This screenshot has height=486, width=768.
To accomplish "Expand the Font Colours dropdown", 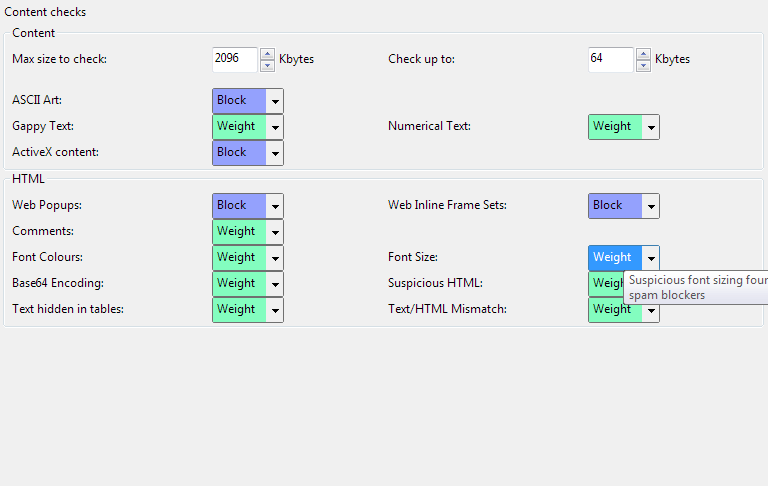I will pos(275,258).
